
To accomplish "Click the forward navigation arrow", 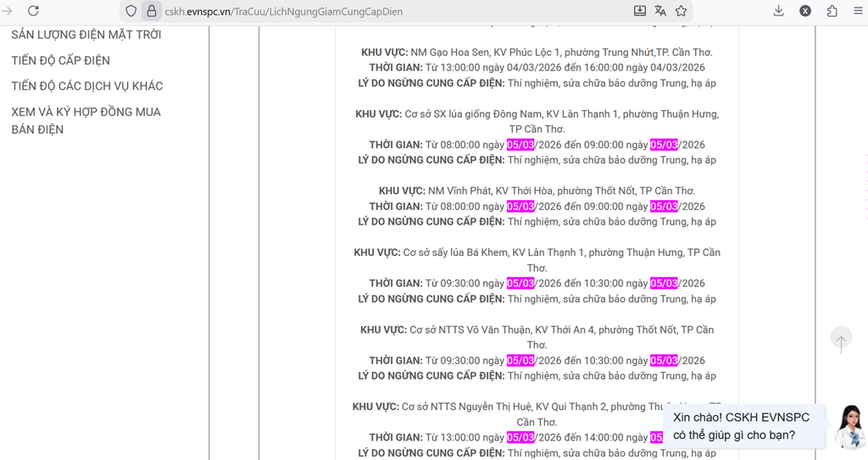I will (x=8, y=11).
